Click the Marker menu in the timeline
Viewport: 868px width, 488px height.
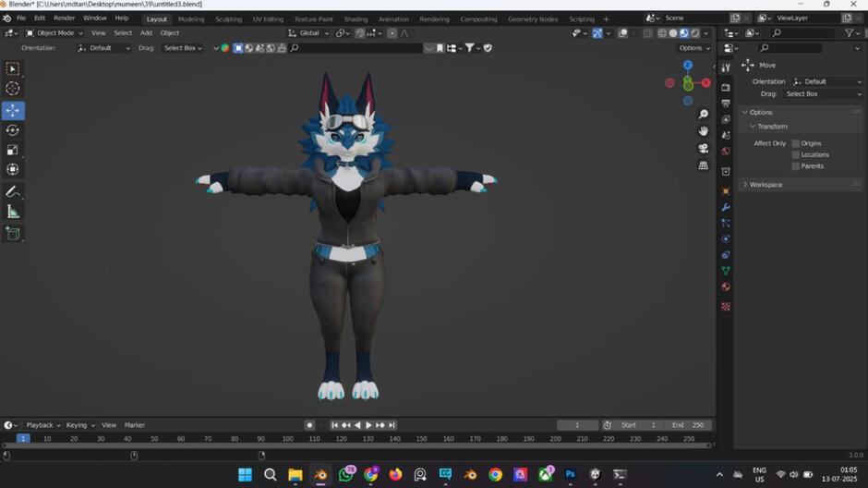[135, 425]
